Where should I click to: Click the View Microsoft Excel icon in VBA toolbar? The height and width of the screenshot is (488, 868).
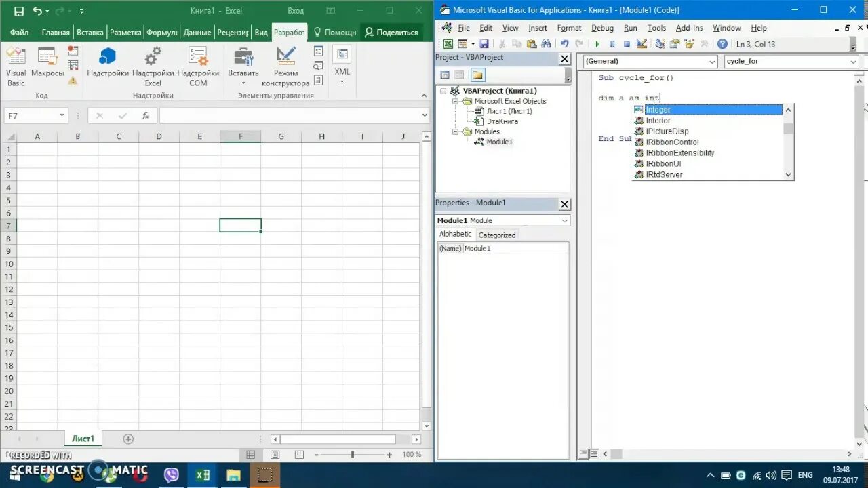(448, 44)
